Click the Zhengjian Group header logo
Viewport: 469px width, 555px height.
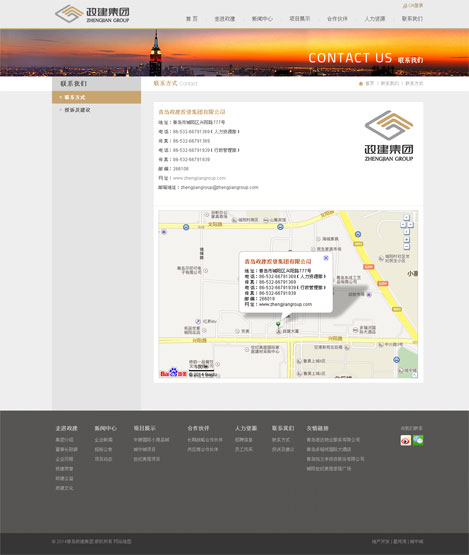pyautogui.click(x=92, y=14)
